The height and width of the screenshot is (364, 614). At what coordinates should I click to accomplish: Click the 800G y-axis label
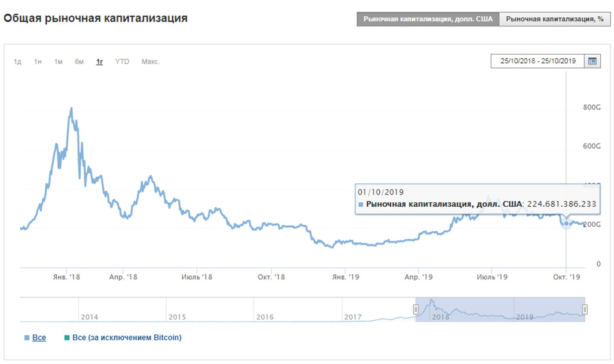592,107
